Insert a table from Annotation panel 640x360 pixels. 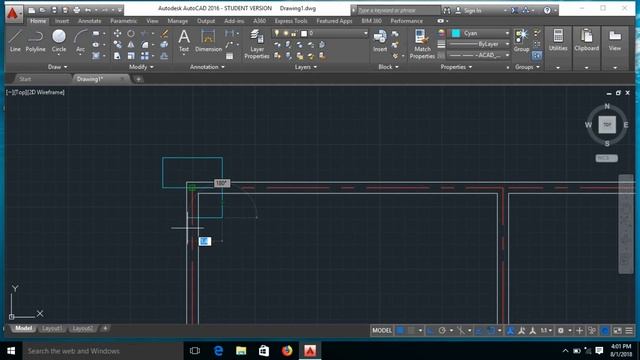point(230,56)
